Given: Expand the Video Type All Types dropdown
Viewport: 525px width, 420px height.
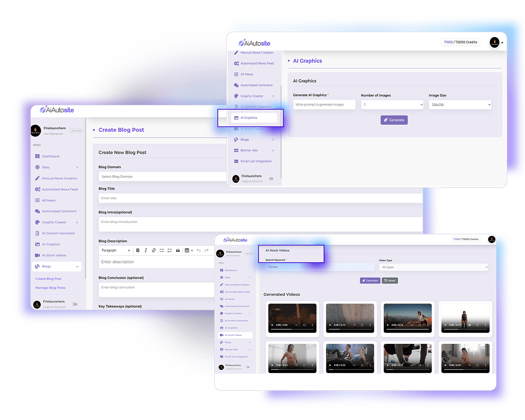Looking at the screenshot, I should click(434, 267).
